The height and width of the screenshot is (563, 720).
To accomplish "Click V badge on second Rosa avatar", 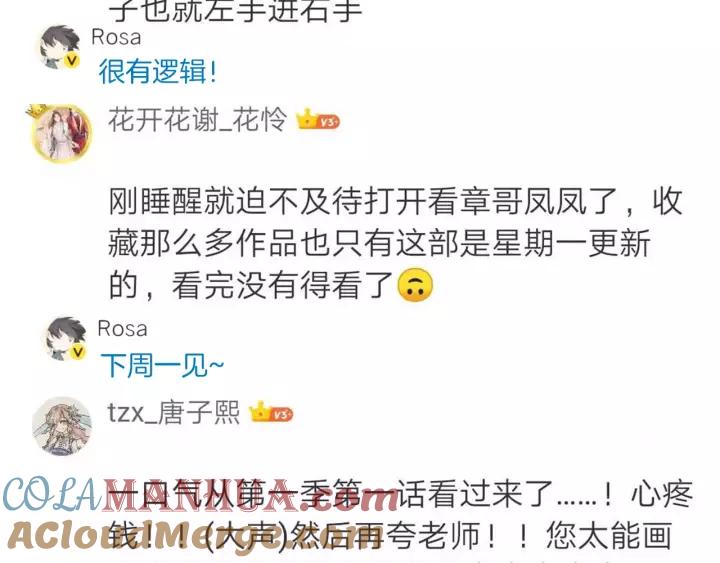I will pyautogui.click(x=78, y=352).
